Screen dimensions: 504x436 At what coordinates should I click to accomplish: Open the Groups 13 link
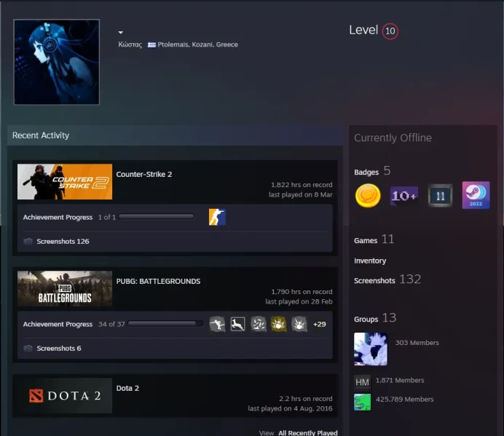pos(375,318)
